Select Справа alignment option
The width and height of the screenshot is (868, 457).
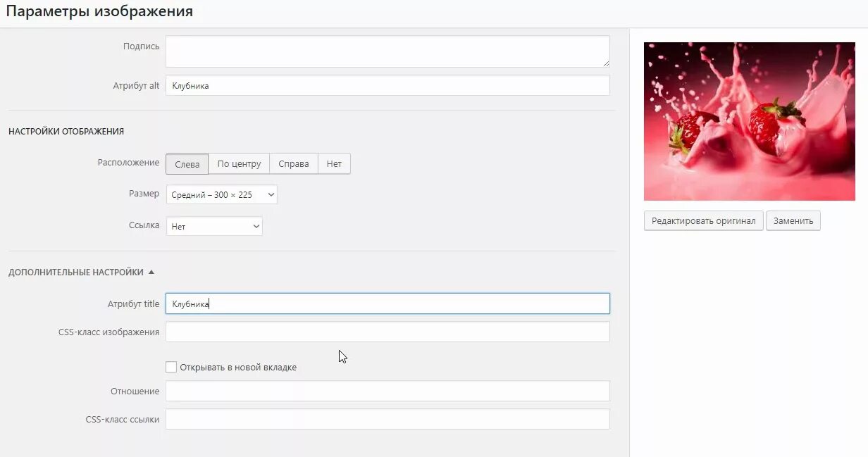[x=294, y=163]
